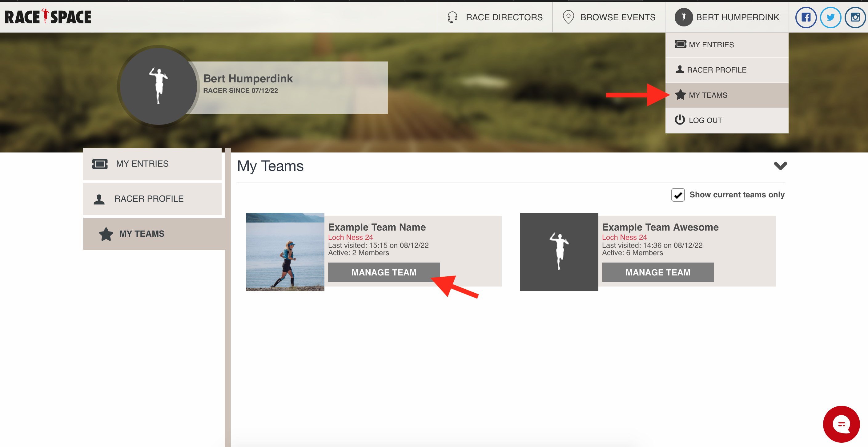Open the Twitter social icon

830,17
